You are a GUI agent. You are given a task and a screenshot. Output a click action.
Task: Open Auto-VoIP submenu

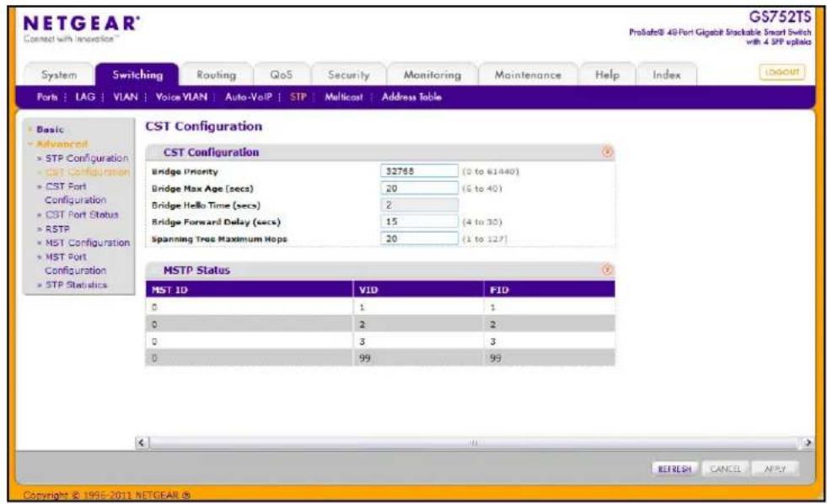249,97
